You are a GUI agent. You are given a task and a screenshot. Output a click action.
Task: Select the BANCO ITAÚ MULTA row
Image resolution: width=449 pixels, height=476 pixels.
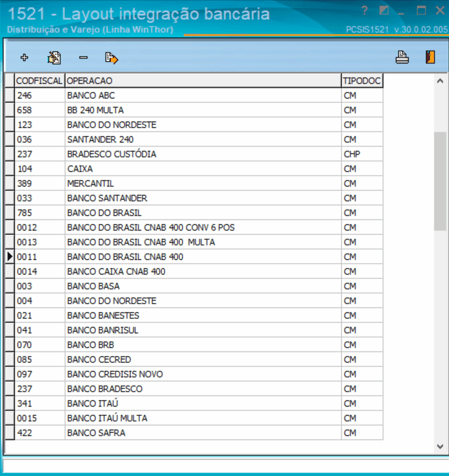pyautogui.click(x=194, y=418)
